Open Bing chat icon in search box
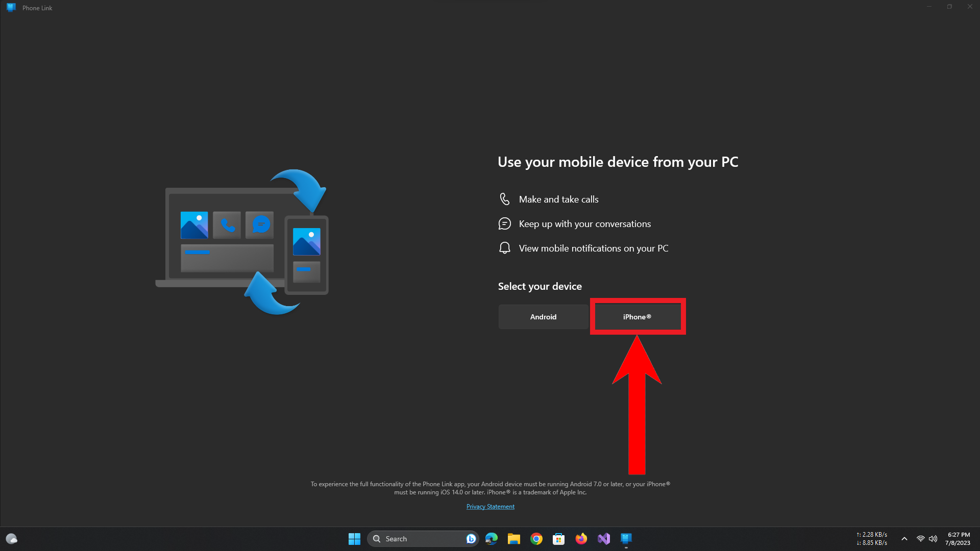The width and height of the screenshot is (980, 551). [471, 539]
